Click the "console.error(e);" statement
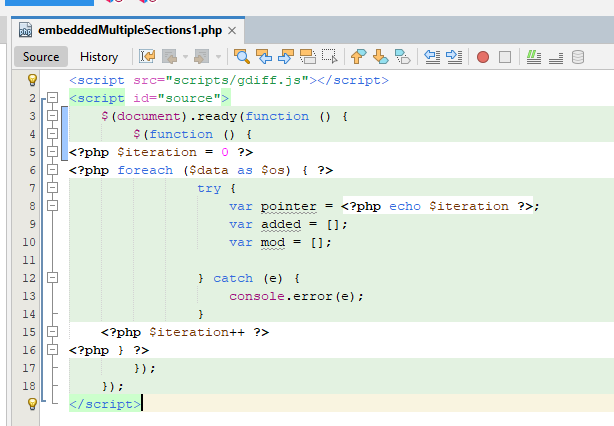Viewport: 614px width, 426px height. point(296,296)
